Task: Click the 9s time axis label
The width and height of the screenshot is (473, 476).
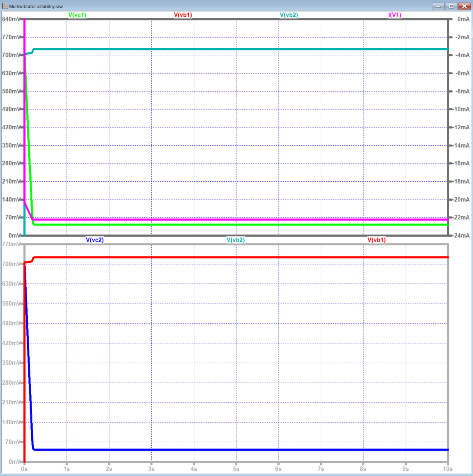Action: (406, 469)
